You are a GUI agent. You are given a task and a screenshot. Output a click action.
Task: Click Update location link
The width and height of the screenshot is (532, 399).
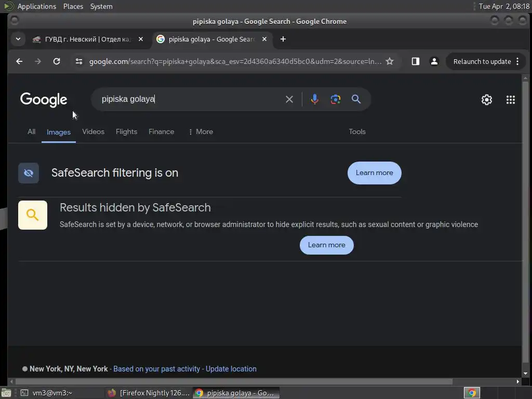coord(231,369)
